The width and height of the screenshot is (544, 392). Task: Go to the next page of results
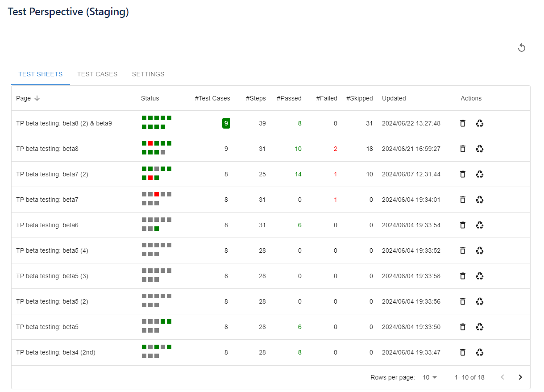coord(520,377)
